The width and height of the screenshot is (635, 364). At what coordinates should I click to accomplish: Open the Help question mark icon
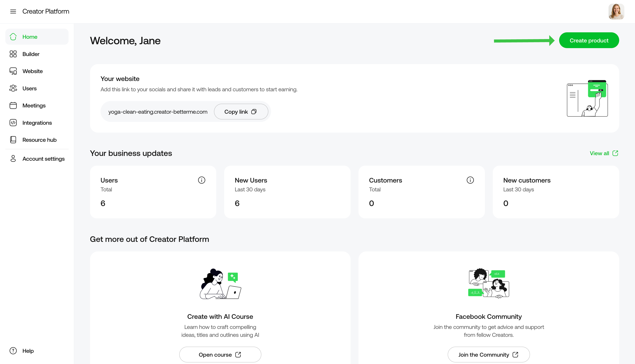click(13, 350)
